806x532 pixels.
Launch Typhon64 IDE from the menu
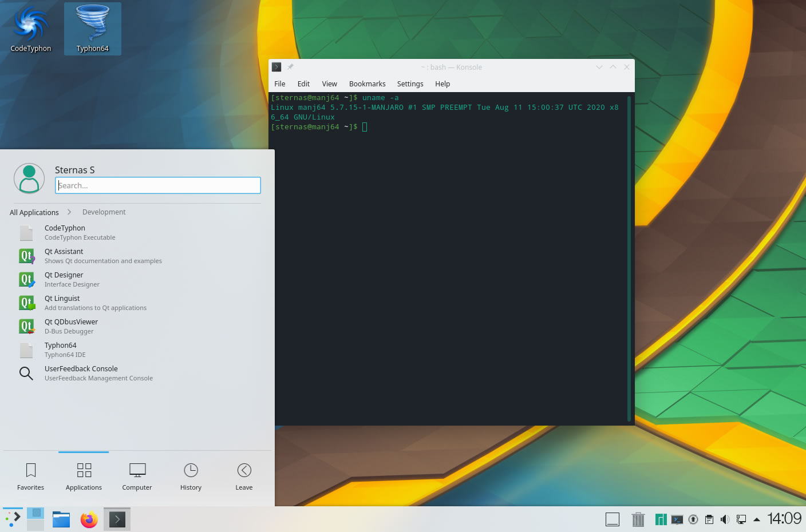coord(137,350)
